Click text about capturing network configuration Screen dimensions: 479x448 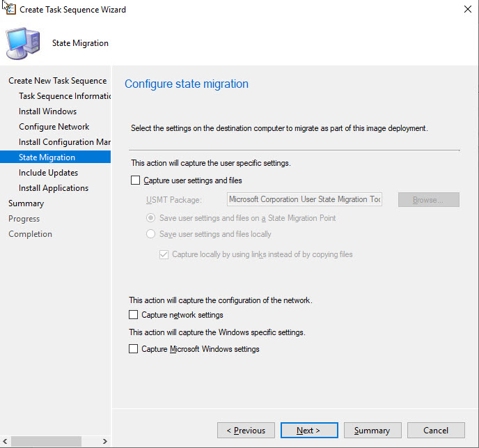[x=221, y=300]
